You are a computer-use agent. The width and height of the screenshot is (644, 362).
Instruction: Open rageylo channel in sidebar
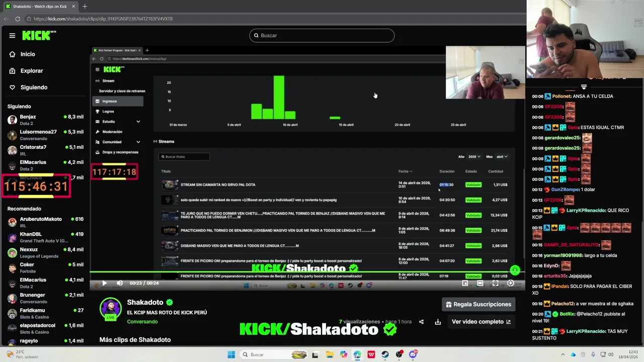pyautogui.click(x=45, y=342)
